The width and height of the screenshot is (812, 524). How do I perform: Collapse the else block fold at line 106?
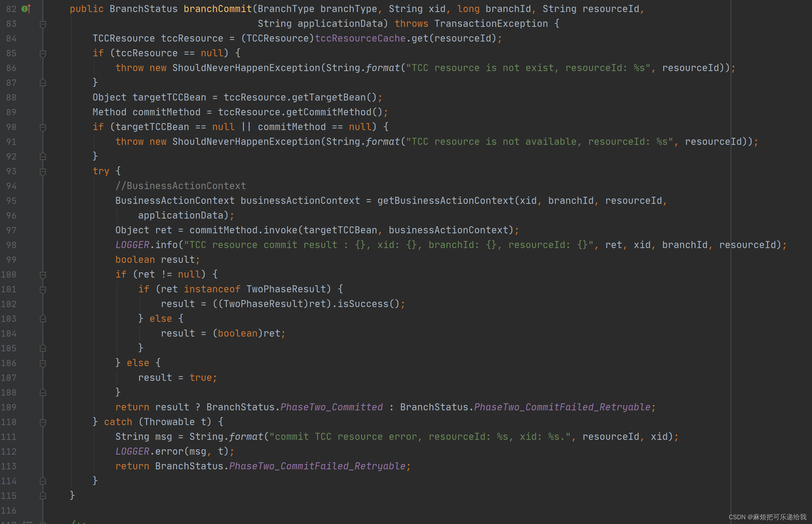[43, 364]
